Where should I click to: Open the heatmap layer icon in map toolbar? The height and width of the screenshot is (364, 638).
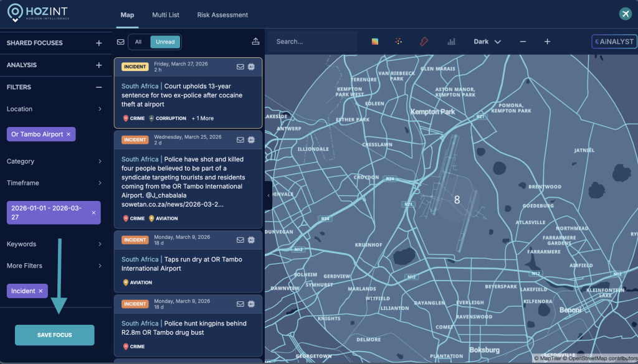pos(375,42)
